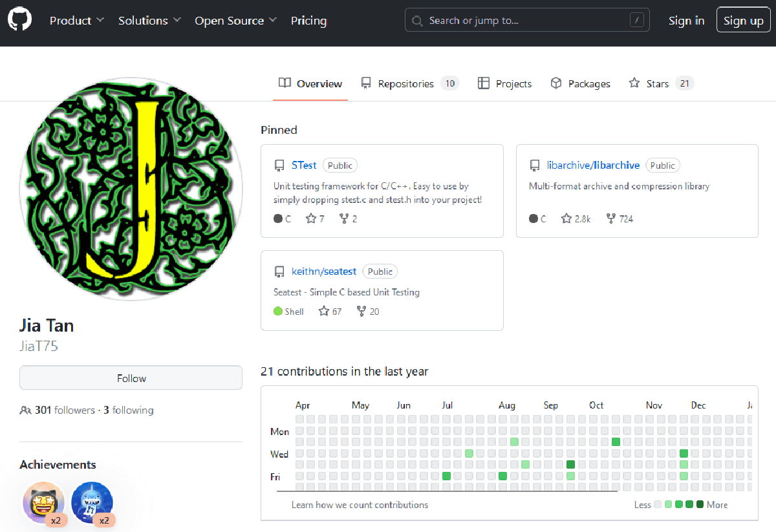776x532 pixels.
Task: Open the libarchive/libarchive repository link
Action: coord(593,165)
